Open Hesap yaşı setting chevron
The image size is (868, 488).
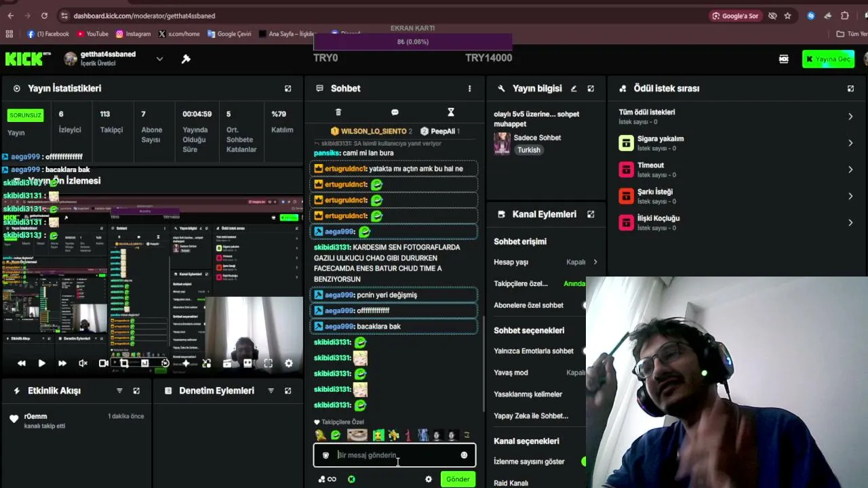click(595, 262)
